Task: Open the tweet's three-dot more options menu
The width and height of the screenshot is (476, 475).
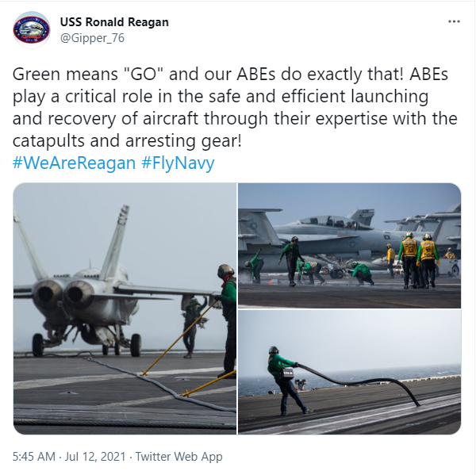Action: [454, 21]
